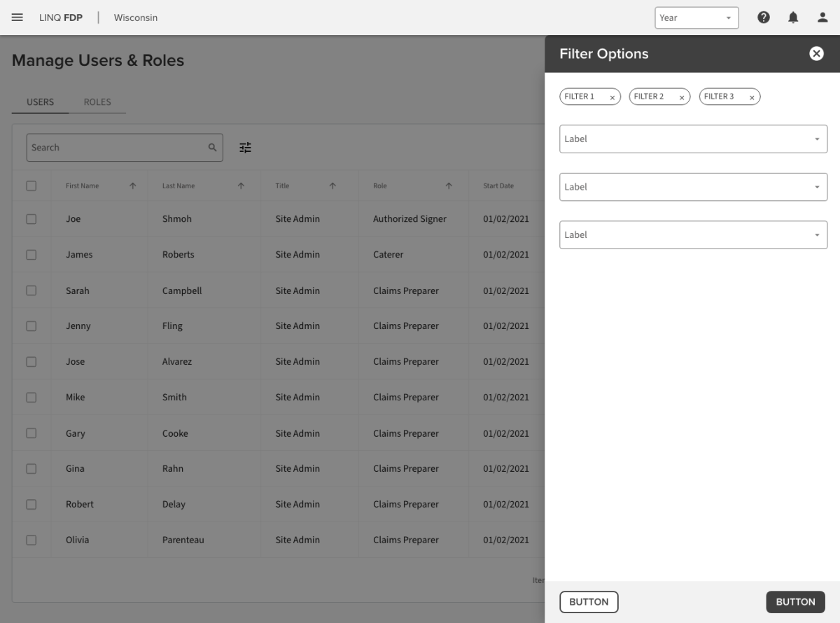Expand the Year dropdown
Viewport: 840px width, 623px height.
696,18
